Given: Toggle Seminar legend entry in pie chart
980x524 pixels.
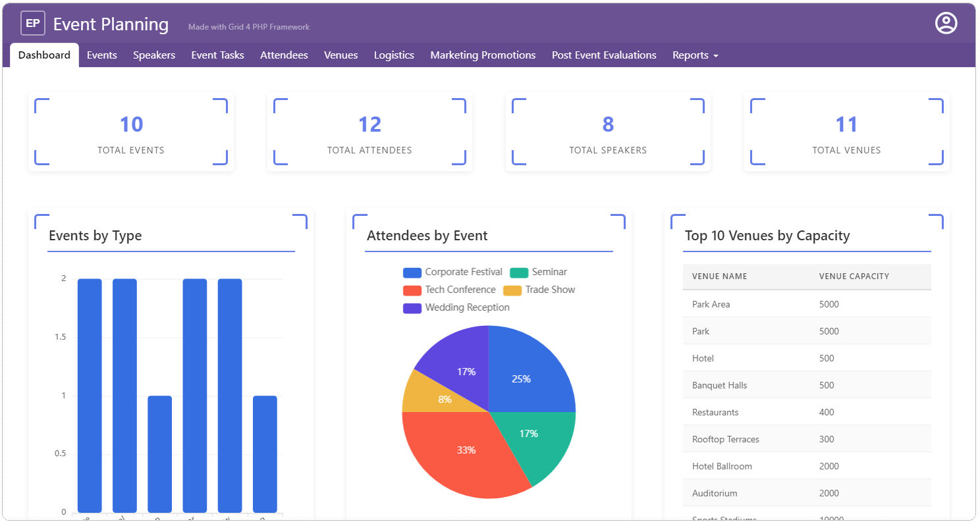Looking at the screenshot, I should [x=538, y=272].
